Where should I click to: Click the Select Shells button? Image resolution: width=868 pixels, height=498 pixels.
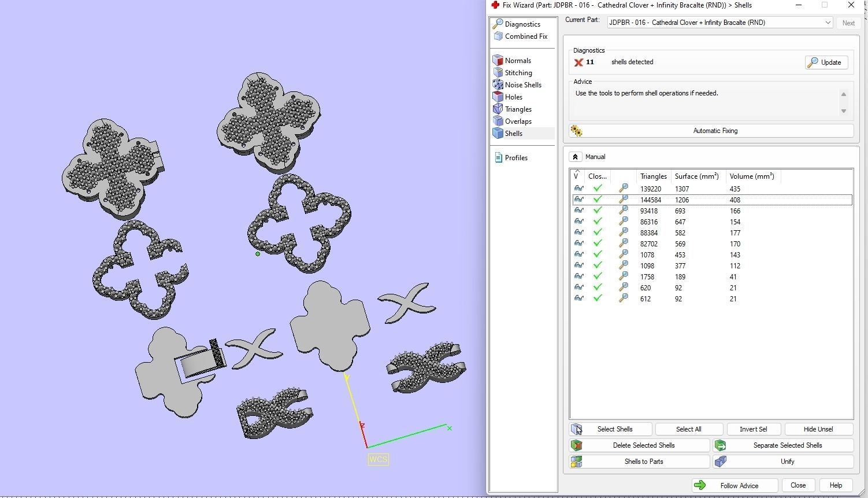tap(611, 429)
